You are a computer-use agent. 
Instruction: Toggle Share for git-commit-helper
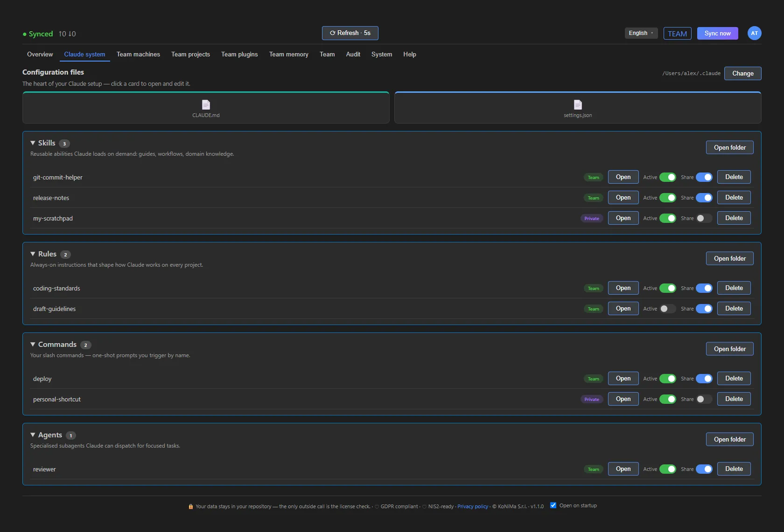click(x=704, y=177)
